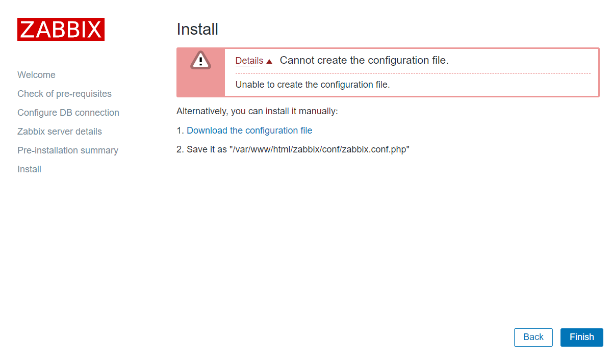Image resolution: width=612 pixels, height=364 pixels.
Task: Click the 'Unable to create' detail text
Action: pos(313,85)
